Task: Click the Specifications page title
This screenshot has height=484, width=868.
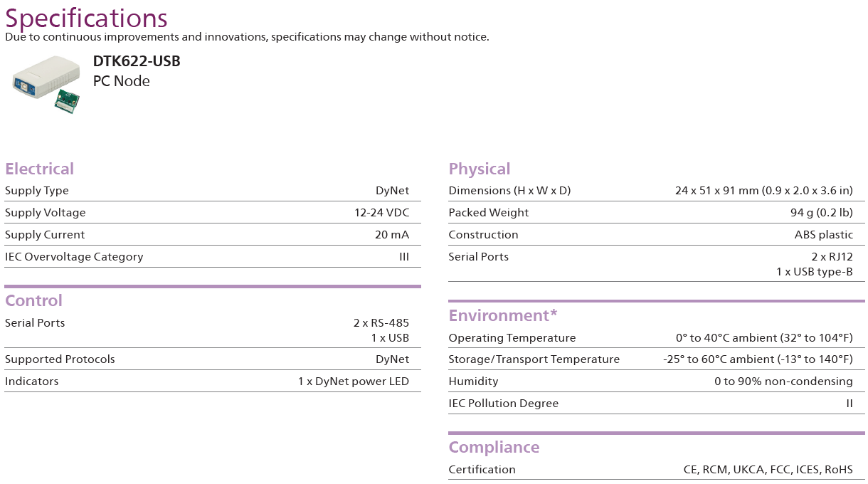Action: (x=86, y=17)
